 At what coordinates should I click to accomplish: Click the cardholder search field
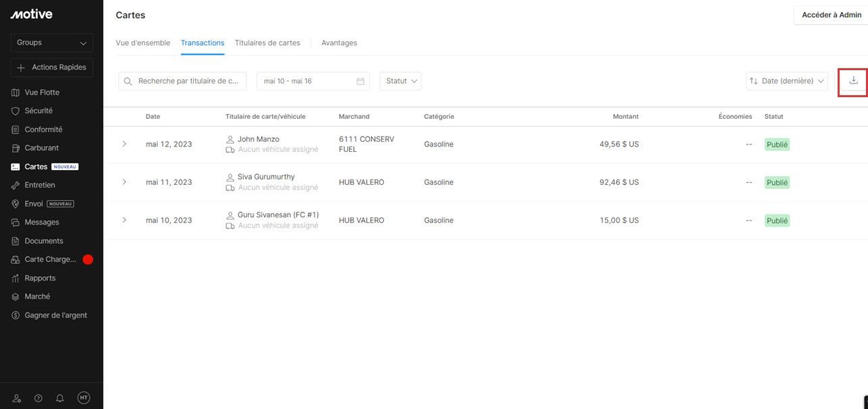(182, 81)
